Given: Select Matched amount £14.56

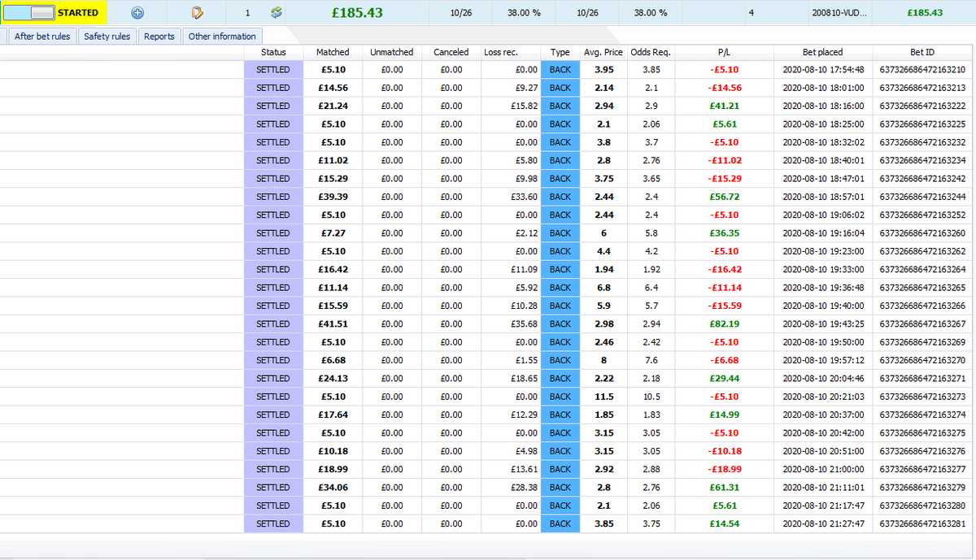Looking at the screenshot, I should 333,88.
